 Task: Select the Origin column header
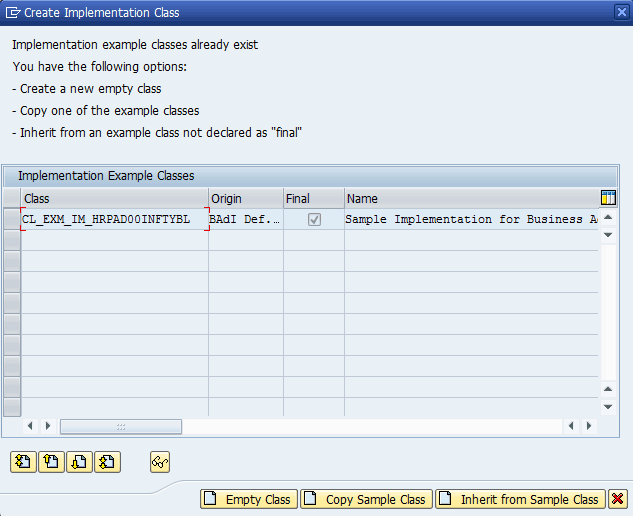(245, 199)
